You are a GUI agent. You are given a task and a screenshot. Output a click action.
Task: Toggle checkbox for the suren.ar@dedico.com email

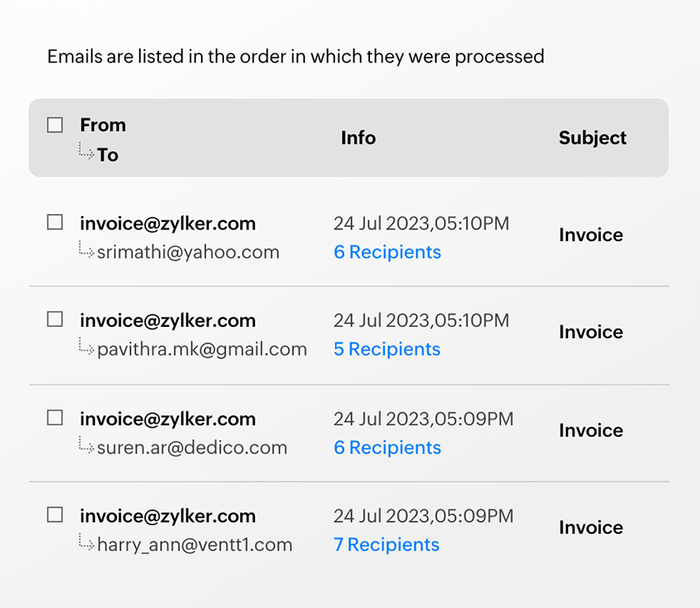point(55,418)
